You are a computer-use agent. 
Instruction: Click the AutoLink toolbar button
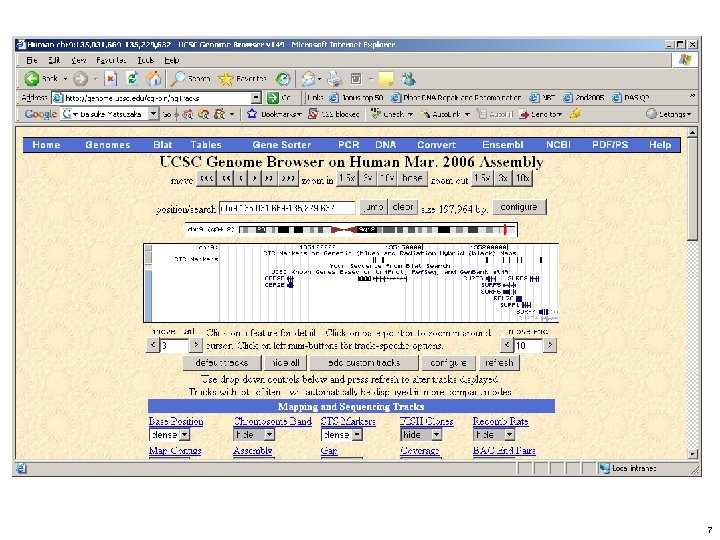pos(445,114)
